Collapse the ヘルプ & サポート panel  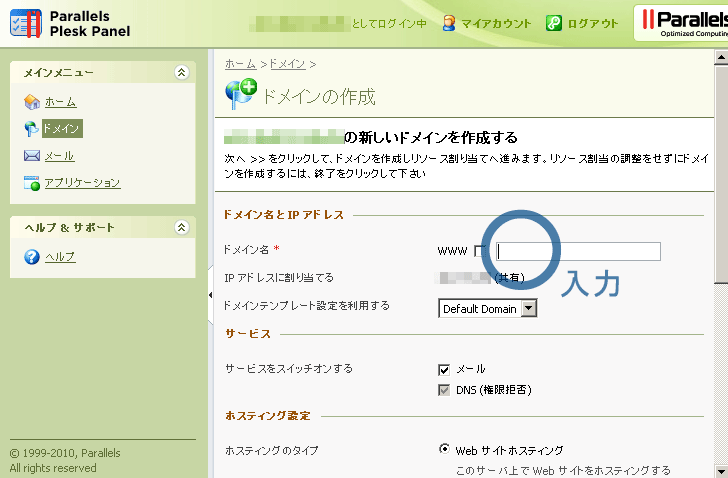tap(182, 227)
